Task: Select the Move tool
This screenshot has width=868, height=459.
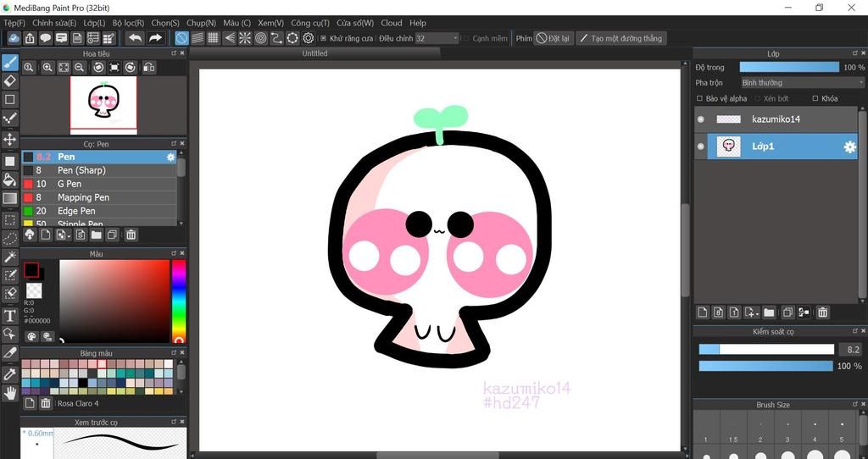Action: (9, 139)
